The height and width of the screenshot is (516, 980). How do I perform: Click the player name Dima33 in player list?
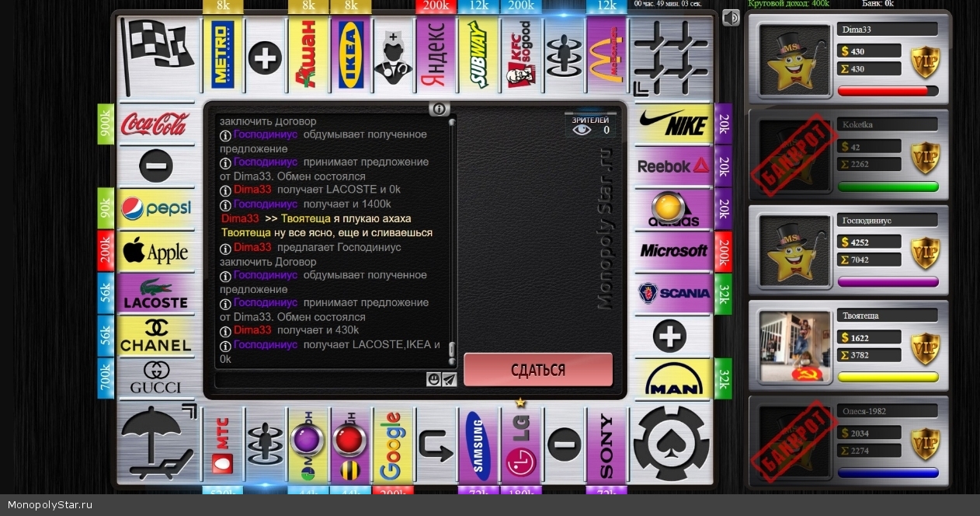[888, 30]
